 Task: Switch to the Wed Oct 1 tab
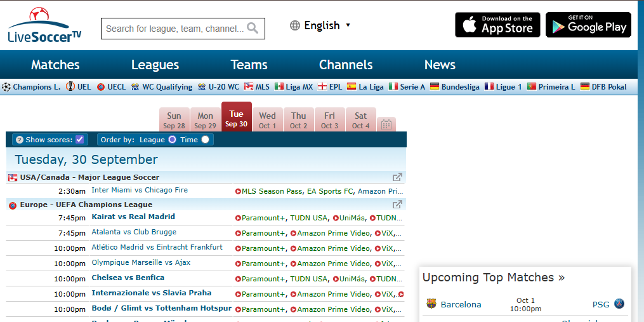pyautogui.click(x=267, y=120)
